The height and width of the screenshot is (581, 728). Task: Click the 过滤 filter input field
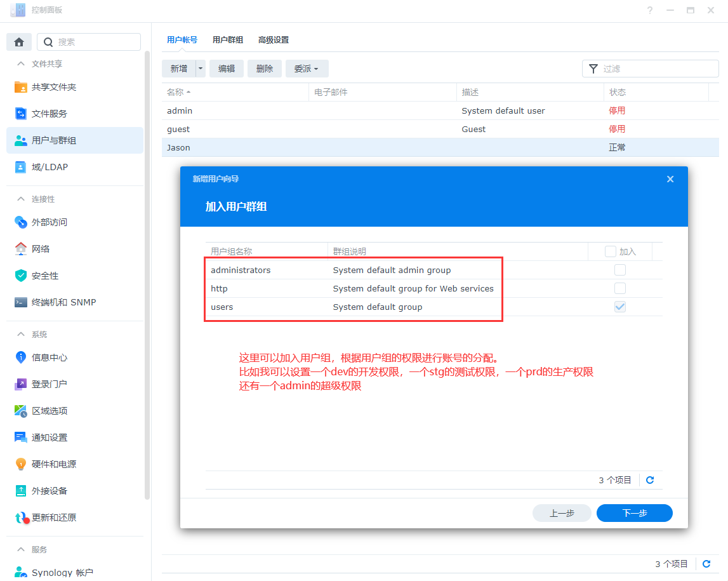pyautogui.click(x=657, y=69)
